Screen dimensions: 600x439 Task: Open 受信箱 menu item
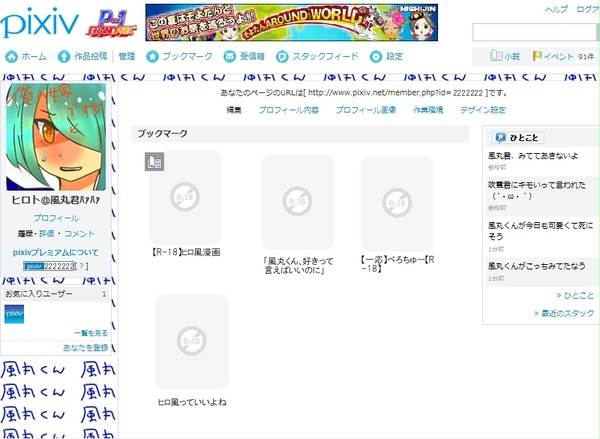coord(252,56)
